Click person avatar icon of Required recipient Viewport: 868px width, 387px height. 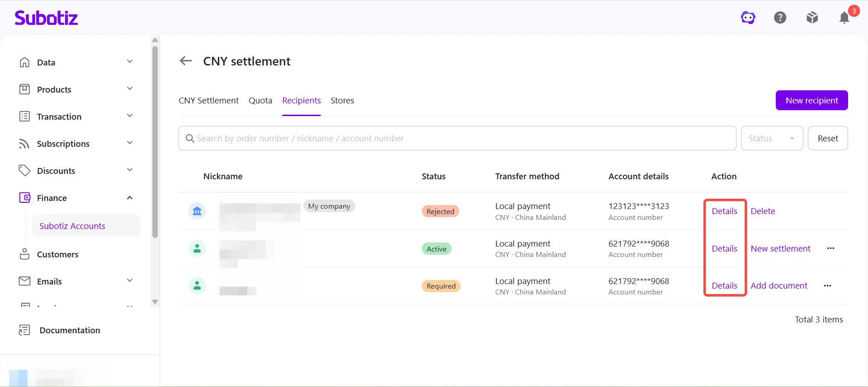click(x=197, y=285)
